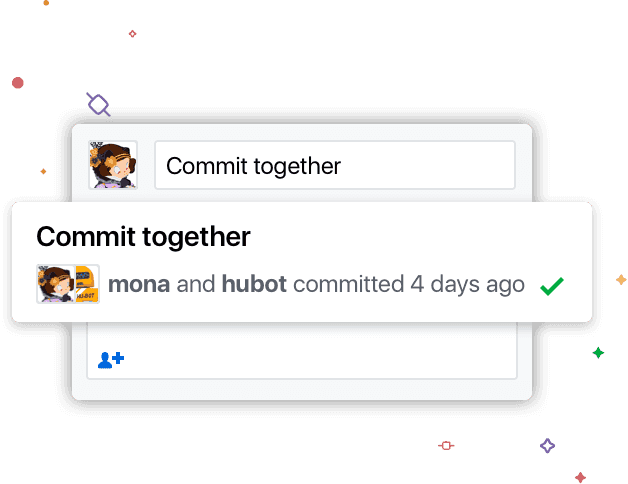Open the "Commit together" commit title link
This screenshot has height=484, width=628.
(143, 237)
